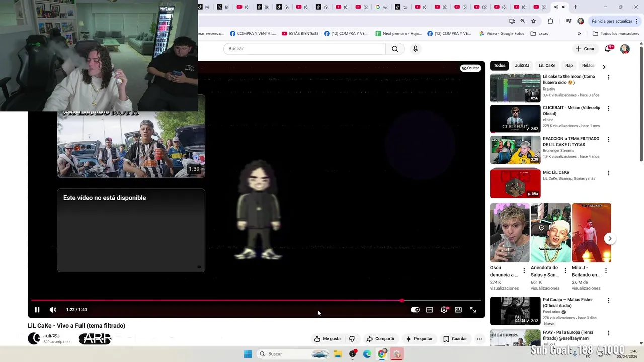Select the JuliSSJ filter chip
This screenshot has width=644, height=362.
522,66
